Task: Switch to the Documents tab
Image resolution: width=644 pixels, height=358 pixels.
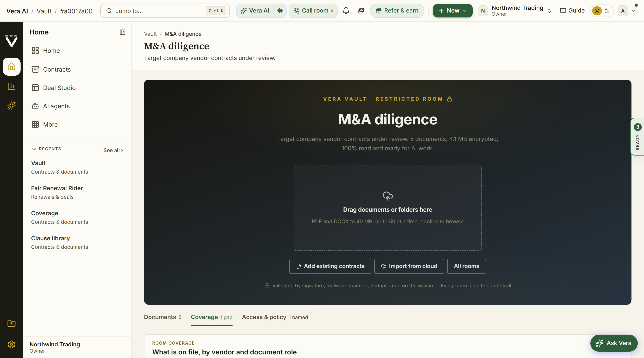Action: tap(163, 317)
